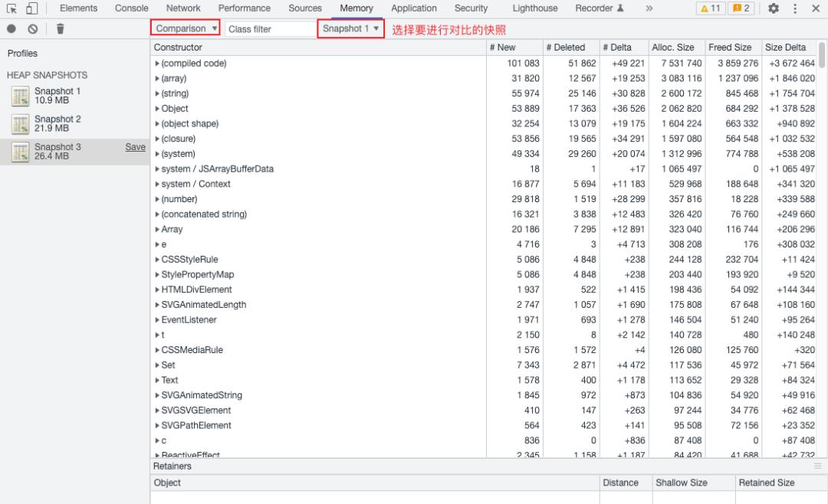Click the clear all profiles icon
Viewport: 828px width, 504px height.
click(32, 28)
